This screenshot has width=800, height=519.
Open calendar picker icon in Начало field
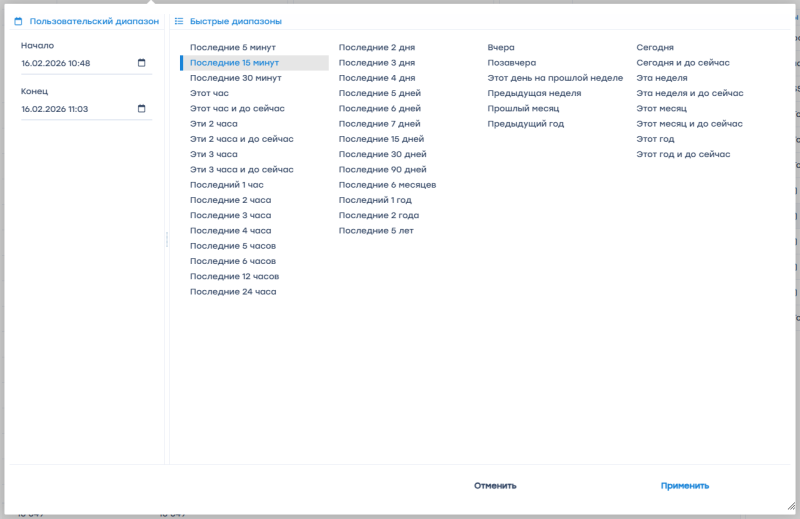[x=141, y=63]
